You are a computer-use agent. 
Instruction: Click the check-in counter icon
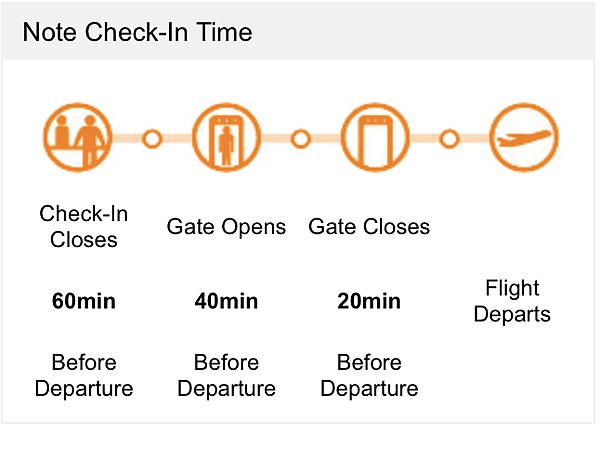pos(78,137)
